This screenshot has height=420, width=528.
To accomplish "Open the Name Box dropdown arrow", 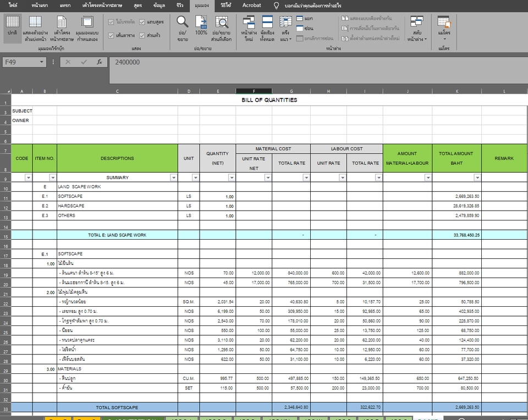I will click(x=41, y=62).
